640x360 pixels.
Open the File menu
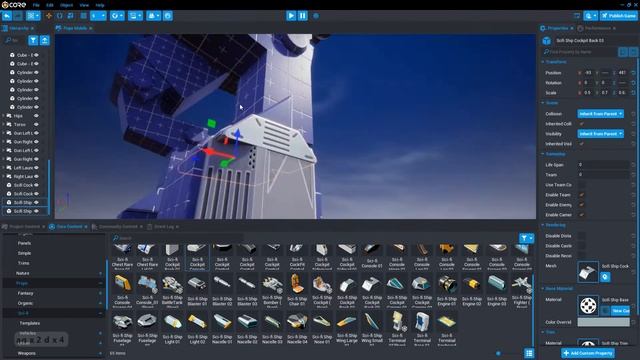[x=36, y=5]
